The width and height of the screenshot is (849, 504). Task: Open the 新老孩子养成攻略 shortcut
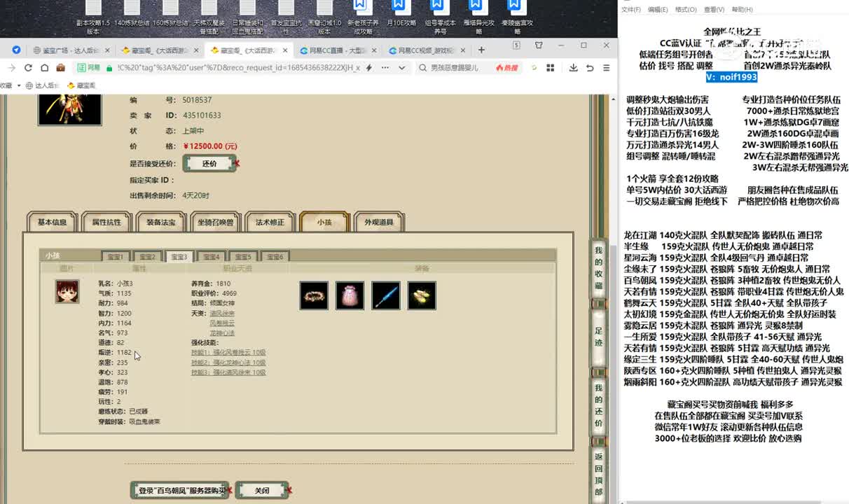click(x=362, y=10)
